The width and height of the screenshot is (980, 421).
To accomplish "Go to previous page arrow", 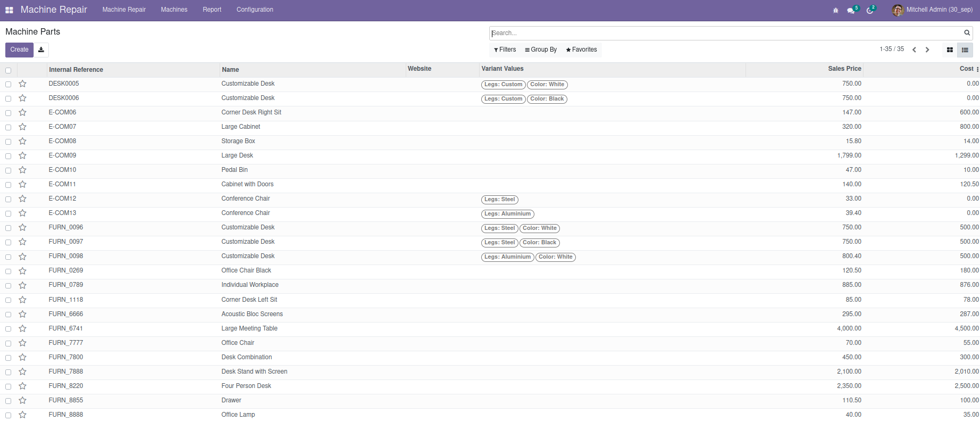I will 914,49.
